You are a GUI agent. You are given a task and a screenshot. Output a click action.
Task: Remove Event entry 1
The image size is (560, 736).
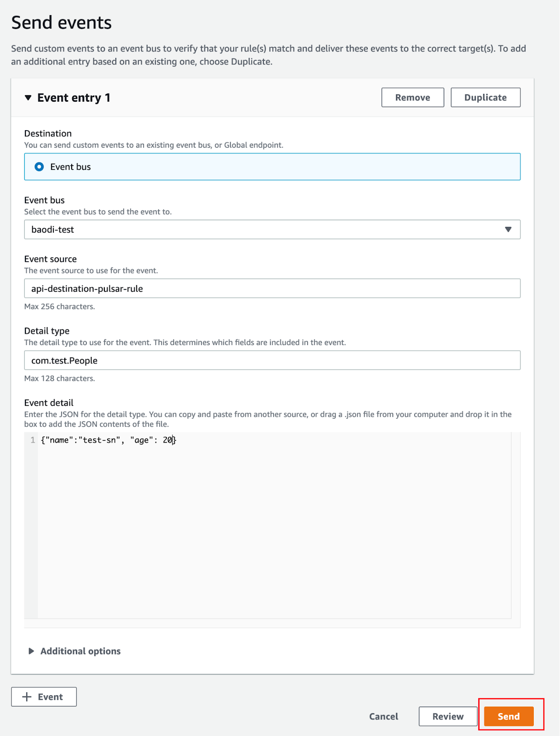[x=412, y=98]
